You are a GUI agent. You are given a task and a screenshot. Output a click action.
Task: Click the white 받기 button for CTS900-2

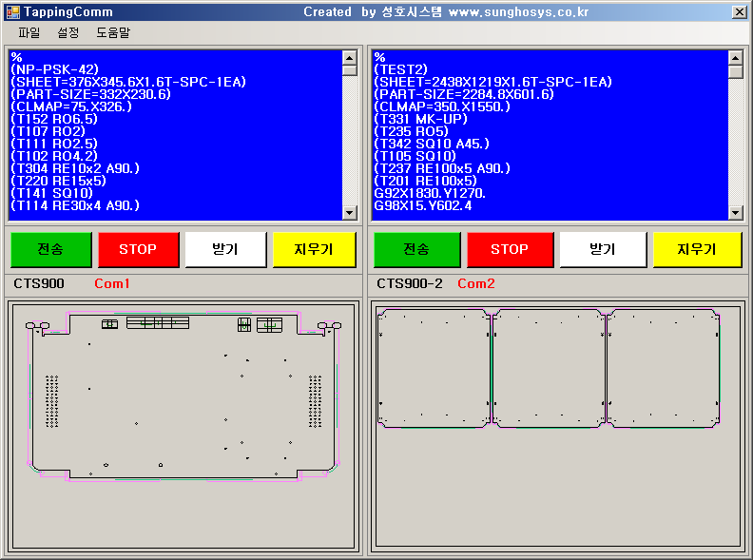603,249
